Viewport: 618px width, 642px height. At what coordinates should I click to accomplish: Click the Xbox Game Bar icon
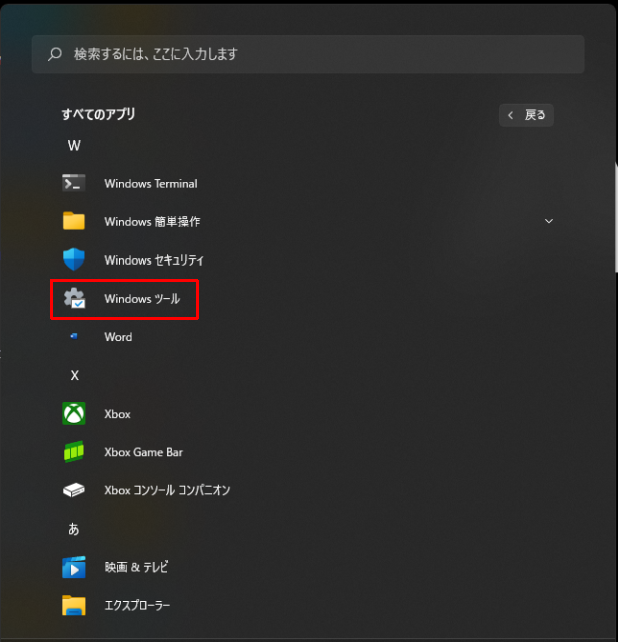point(74,452)
